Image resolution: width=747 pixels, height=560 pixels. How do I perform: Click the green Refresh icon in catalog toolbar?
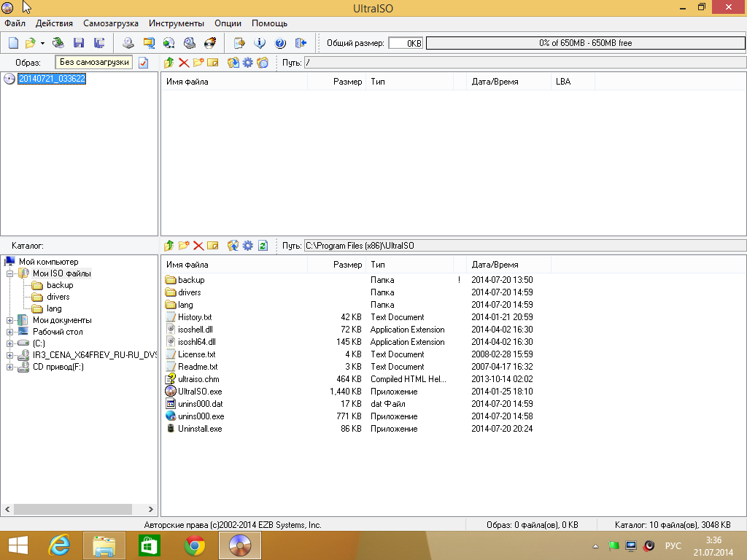tap(263, 246)
